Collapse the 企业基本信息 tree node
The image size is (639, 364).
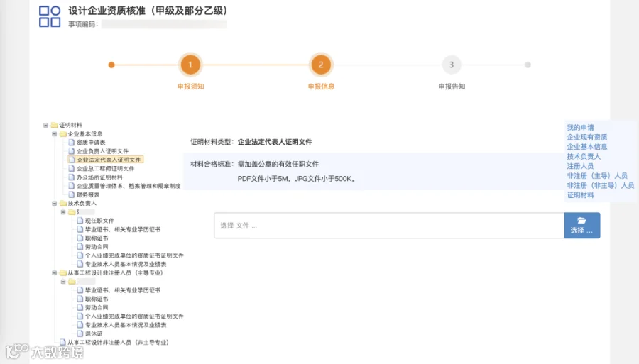pos(54,133)
